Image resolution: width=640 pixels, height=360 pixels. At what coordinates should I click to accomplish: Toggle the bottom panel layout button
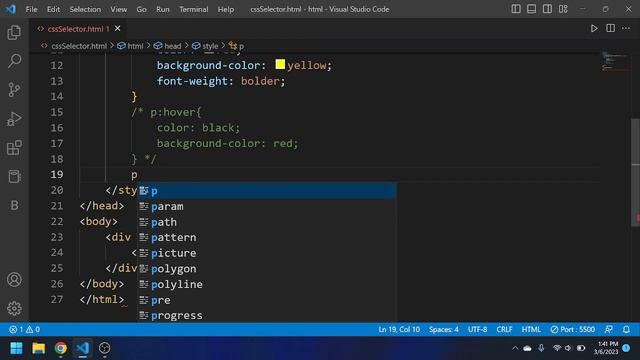[531, 9]
